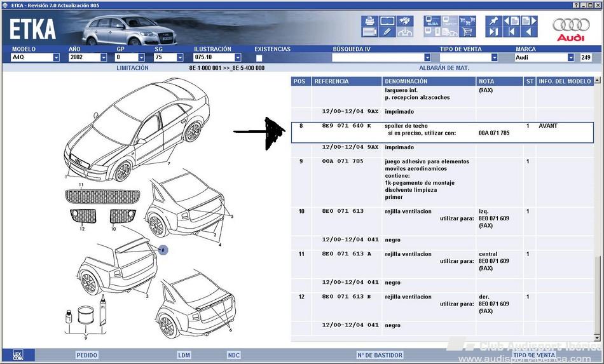
Task: Expand the upper TIPO DE VENTA dropdown
Action: (495, 57)
